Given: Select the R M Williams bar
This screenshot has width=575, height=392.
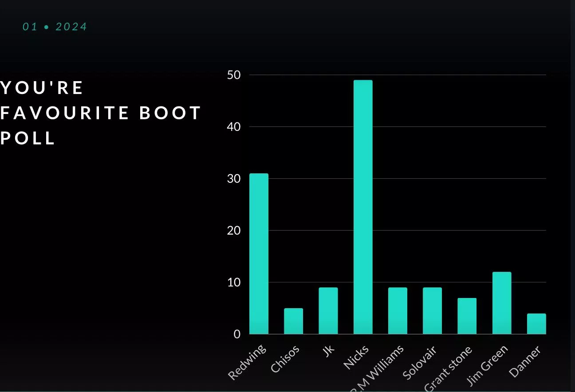Looking at the screenshot, I should coord(397,310).
